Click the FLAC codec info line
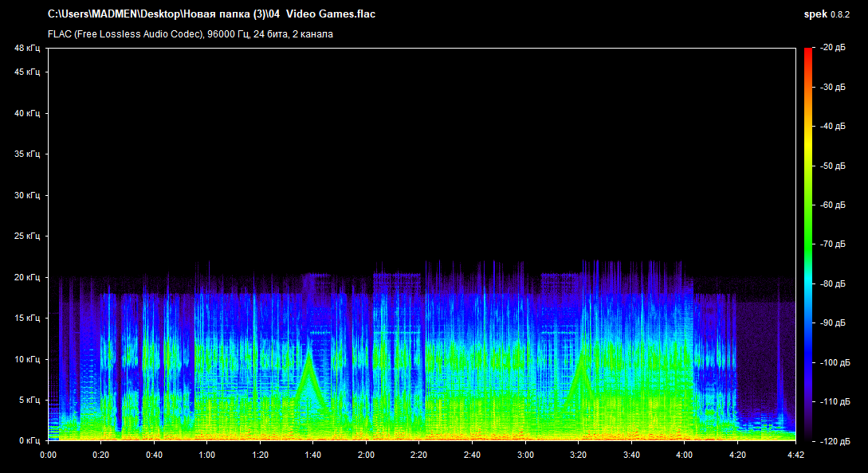Image resolution: width=868 pixels, height=473 pixels. coord(190,34)
